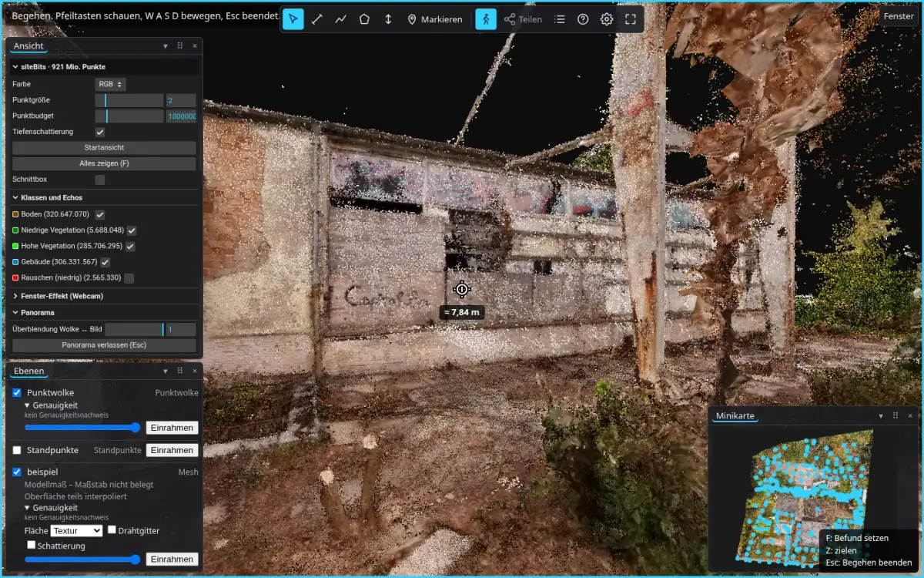Open the Farbe RGB dropdown
924x578 pixels.
(110, 84)
